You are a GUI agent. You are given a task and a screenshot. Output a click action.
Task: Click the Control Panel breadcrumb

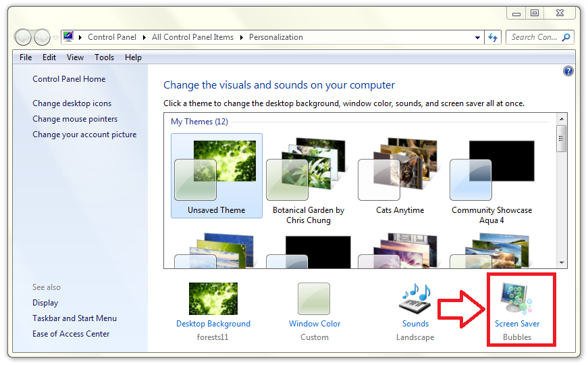tap(112, 37)
